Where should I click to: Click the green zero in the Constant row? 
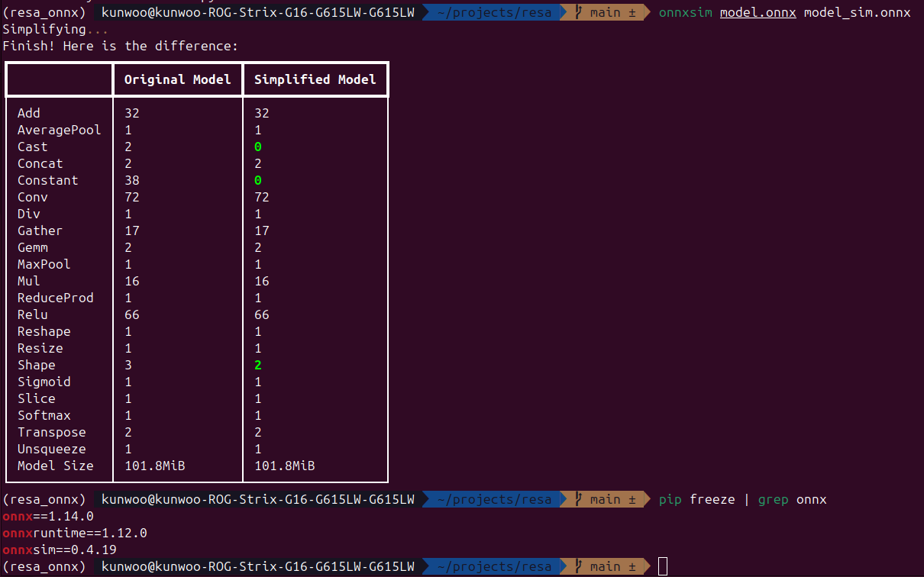coord(258,180)
